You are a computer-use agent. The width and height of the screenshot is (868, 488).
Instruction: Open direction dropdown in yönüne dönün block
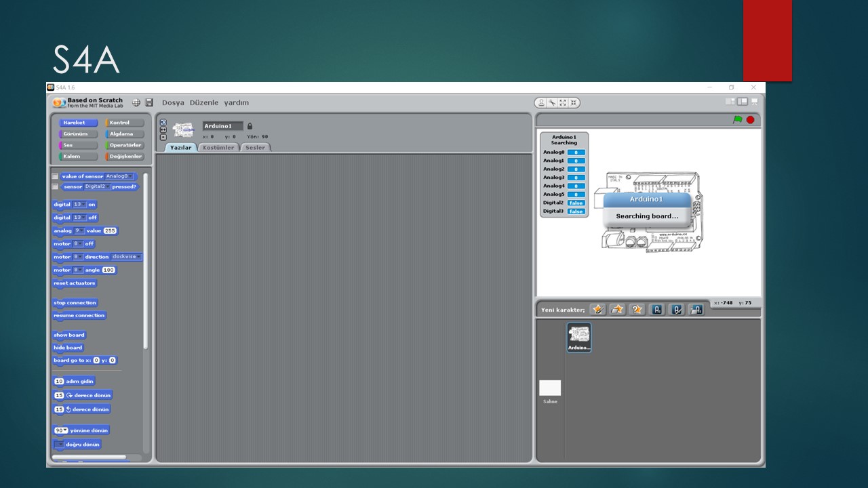[x=62, y=430]
